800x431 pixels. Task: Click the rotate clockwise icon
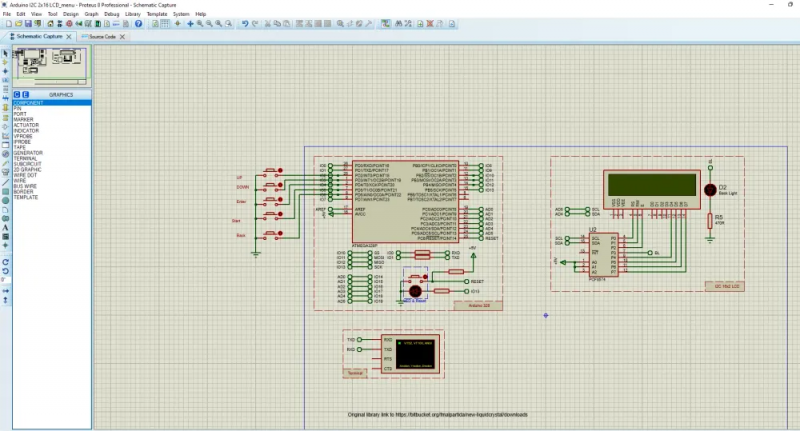coord(6,262)
